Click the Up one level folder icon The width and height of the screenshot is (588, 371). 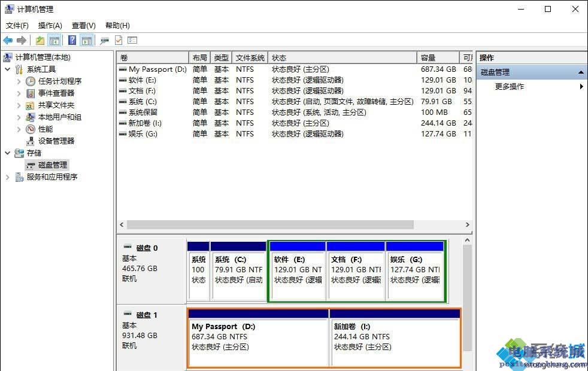coord(40,40)
